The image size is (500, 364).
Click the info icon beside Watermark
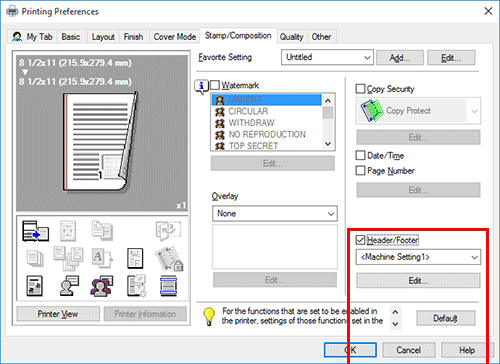[x=201, y=87]
